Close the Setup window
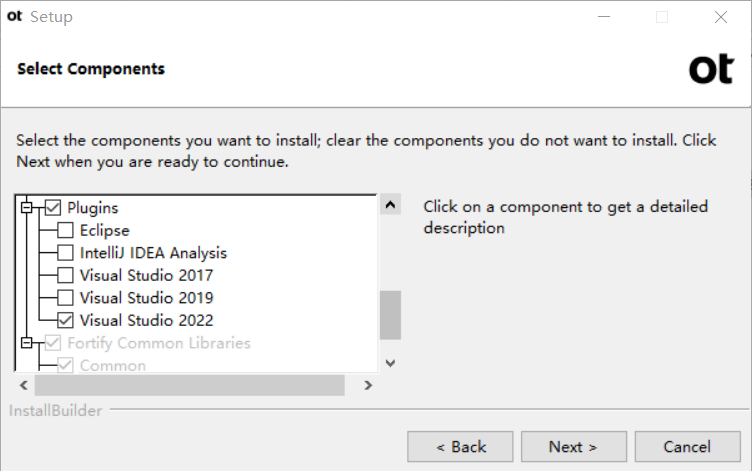This screenshot has height=471, width=752. click(721, 17)
